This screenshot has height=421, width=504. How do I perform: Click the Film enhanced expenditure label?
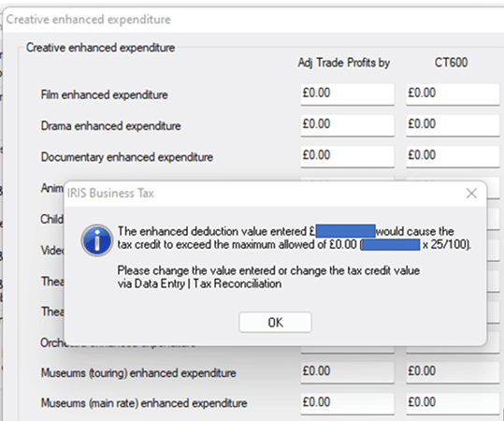point(104,94)
